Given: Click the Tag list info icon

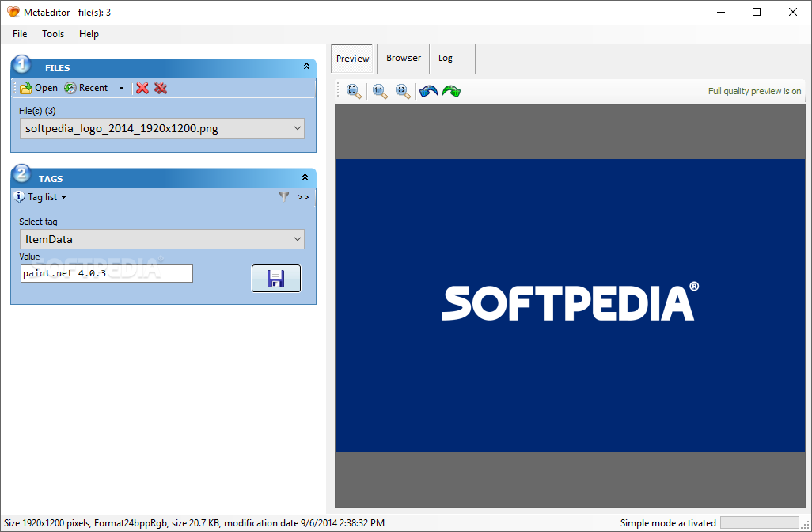Looking at the screenshot, I should [x=19, y=197].
